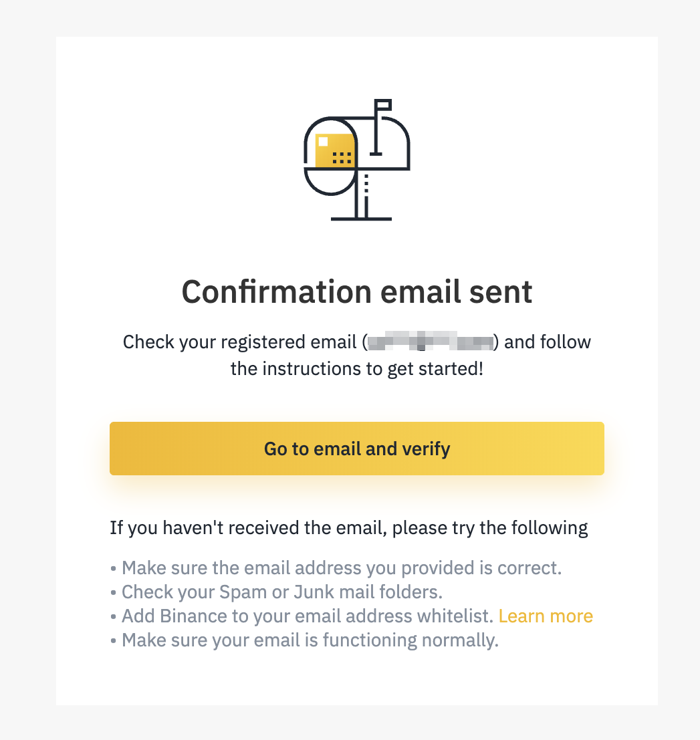Click the Confirmation email sent heading
The width and height of the screenshot is (700, 740).
coord(357,291)
